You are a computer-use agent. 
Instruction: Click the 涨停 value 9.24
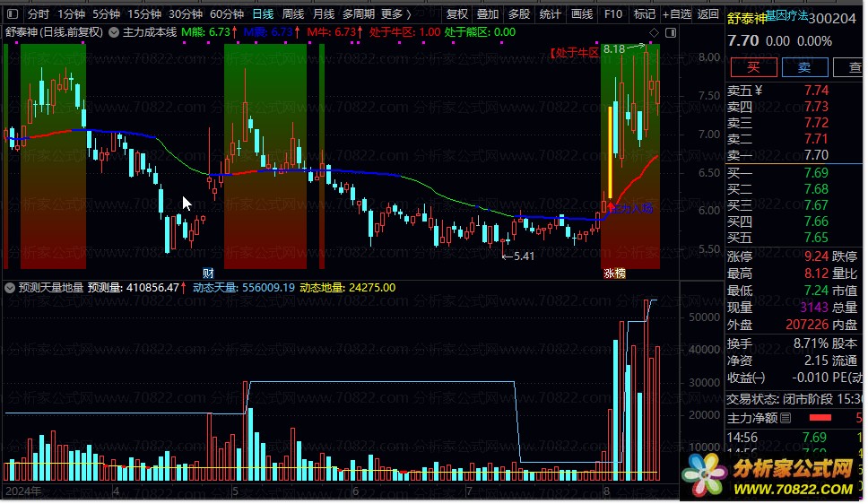click(x=816, y=256)
